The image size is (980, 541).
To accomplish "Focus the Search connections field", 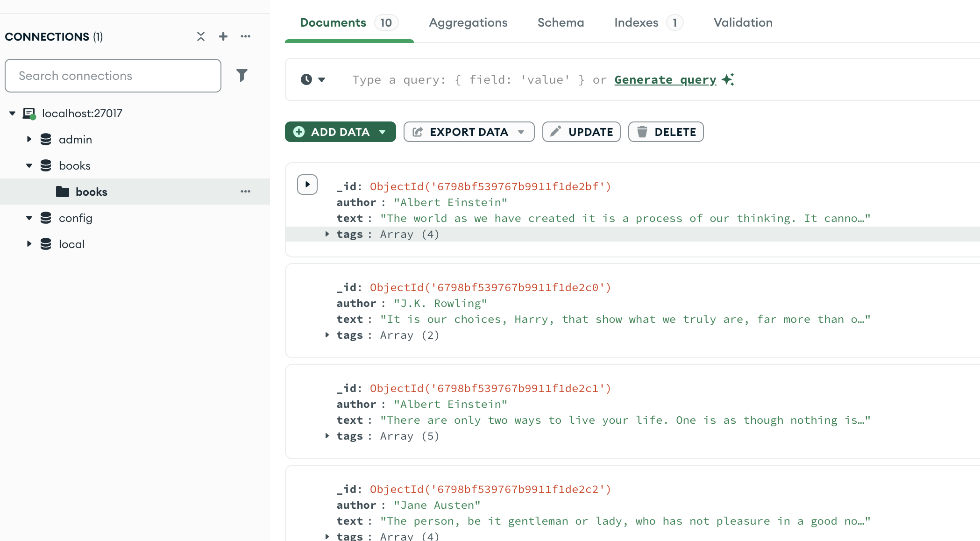I will click(113, 76).
